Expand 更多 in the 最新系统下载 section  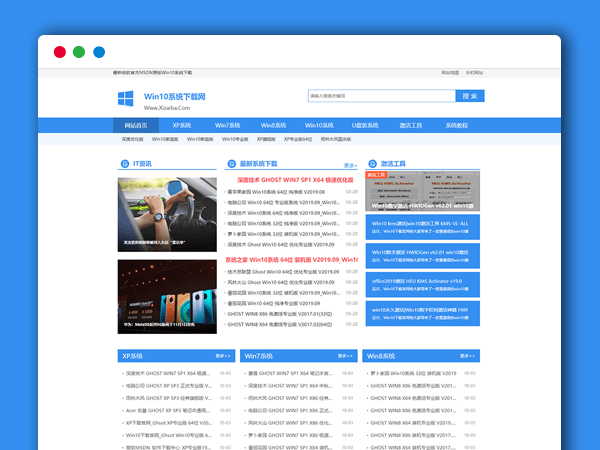pos(350,165)
